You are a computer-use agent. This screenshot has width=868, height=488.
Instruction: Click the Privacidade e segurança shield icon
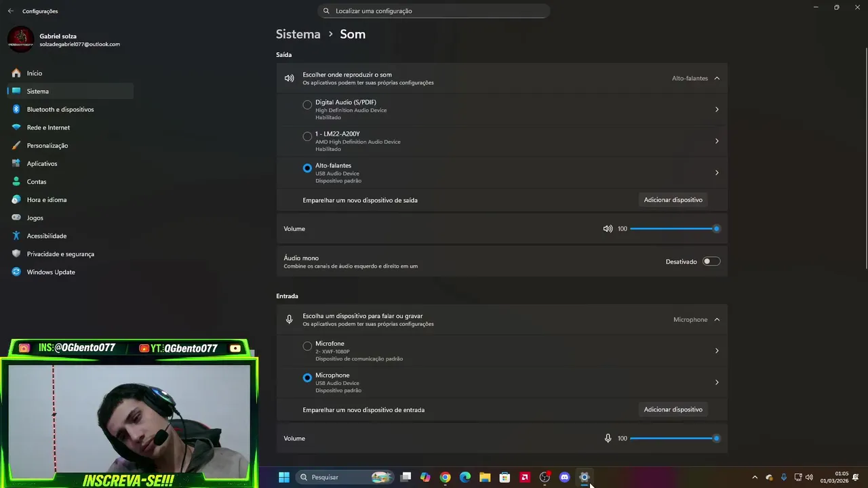click(16, 254)
